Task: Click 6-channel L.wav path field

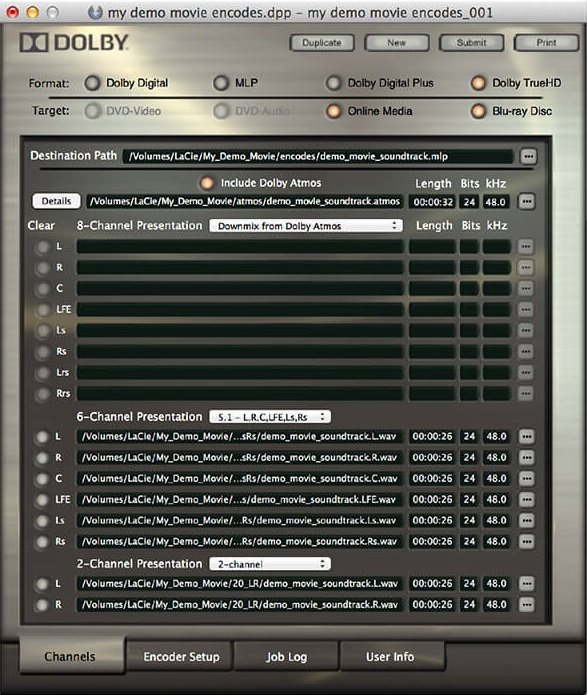Action: pos(240,437)
